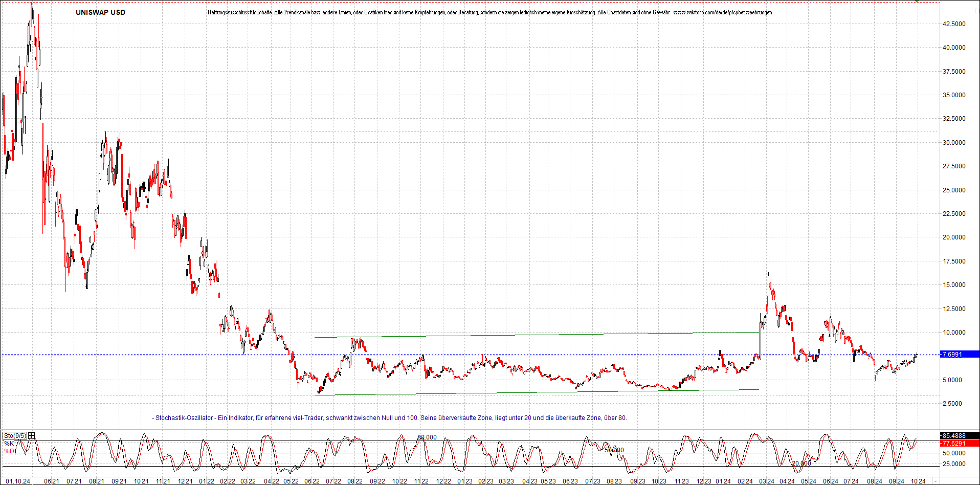This screenshot has height=485, width=980.
Task: Click the 30.0000 price axis label
Action: [954, 143]
